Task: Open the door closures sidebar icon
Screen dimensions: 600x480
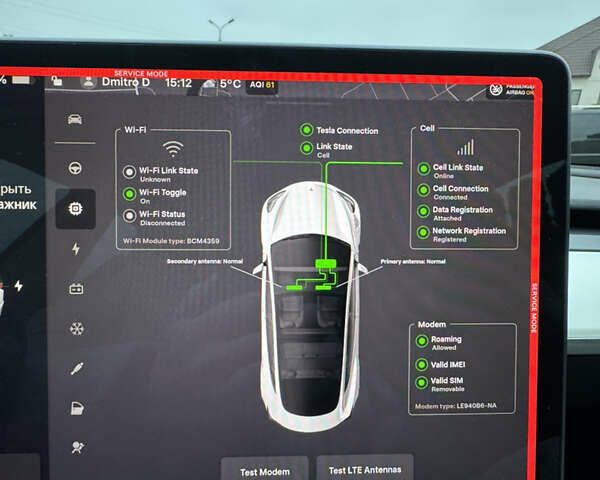Action: click(77, 408)
